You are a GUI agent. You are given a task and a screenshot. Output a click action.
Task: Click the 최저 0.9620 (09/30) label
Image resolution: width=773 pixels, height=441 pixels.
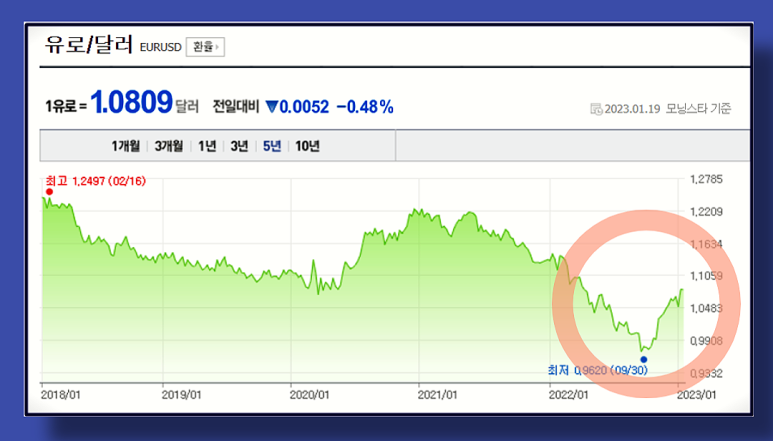[x=597, y=370]
